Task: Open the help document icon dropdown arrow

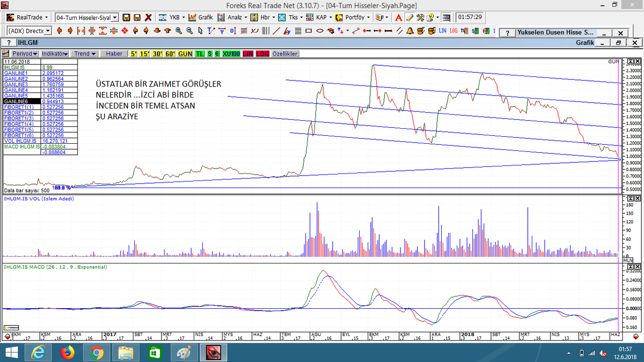Action: [438, 18]
